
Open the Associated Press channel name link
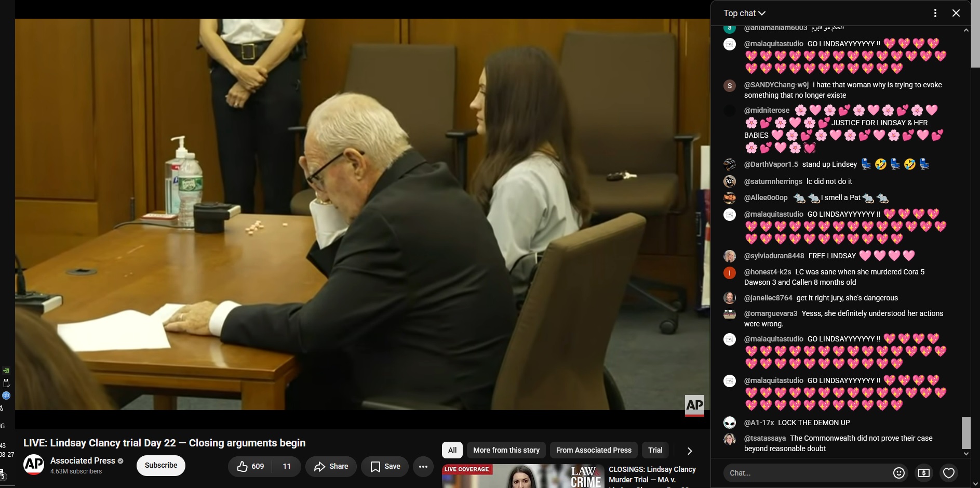pos(83,460)
